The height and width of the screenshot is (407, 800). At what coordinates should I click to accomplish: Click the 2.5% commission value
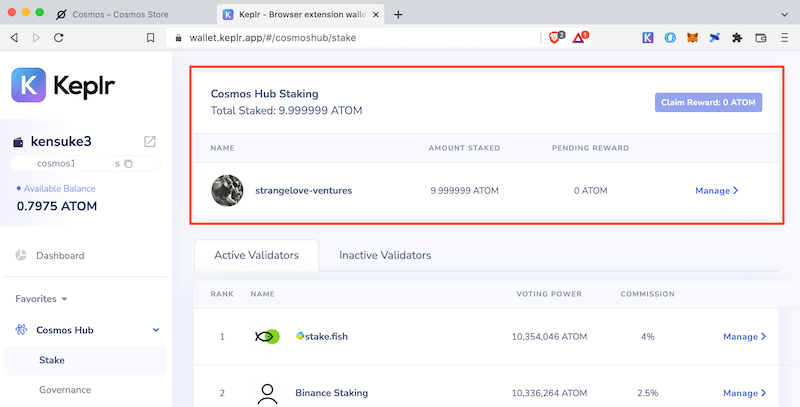tap(647, 393)
